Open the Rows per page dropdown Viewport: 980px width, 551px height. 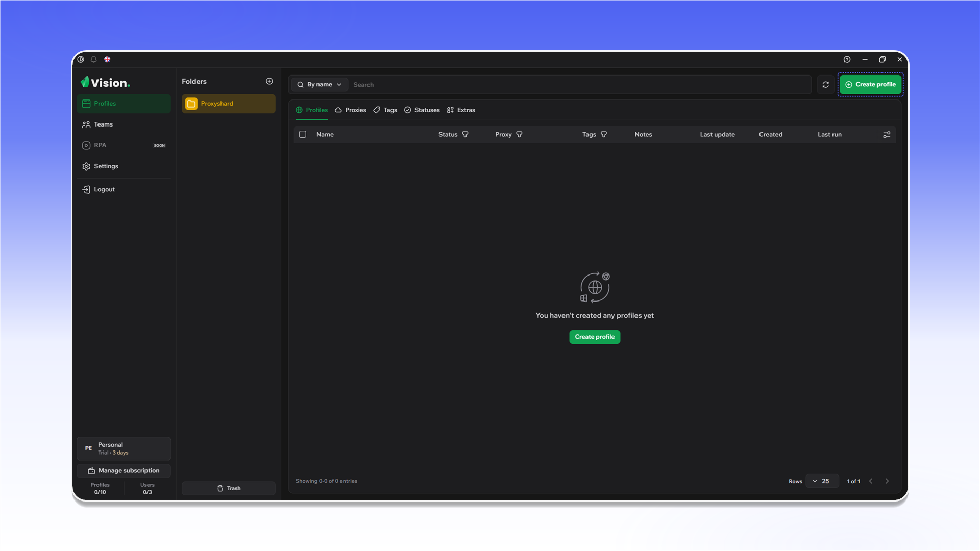click(x=822, y=481)
